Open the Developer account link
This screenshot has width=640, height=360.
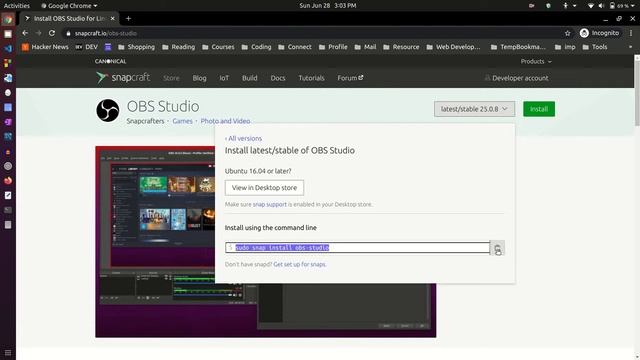pos(516,78)
